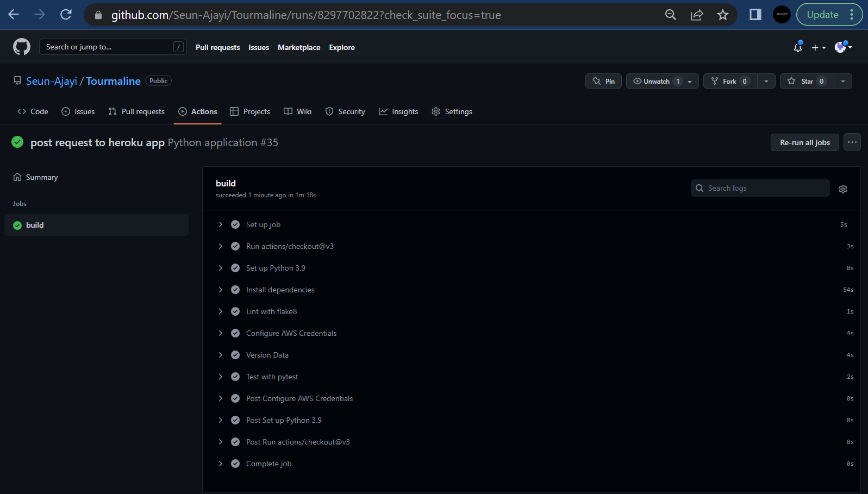Open log settings gear icon

[843, 189]
